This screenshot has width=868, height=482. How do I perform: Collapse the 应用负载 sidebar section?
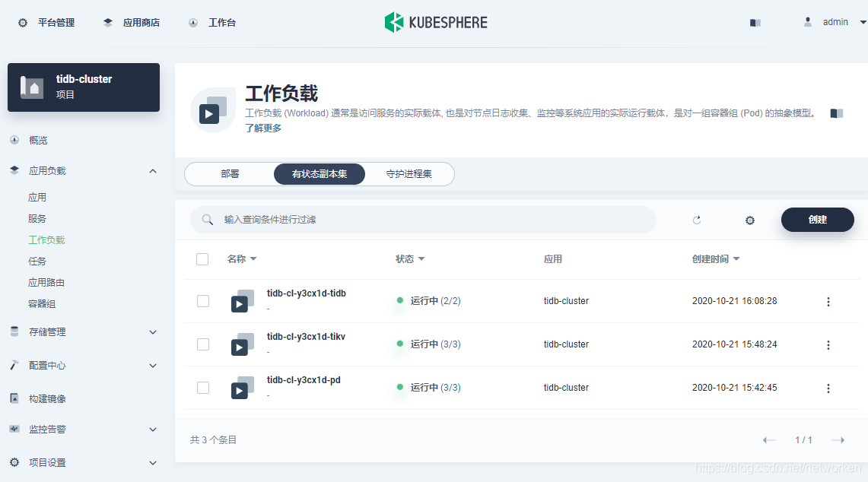click(x=152, y=170)
